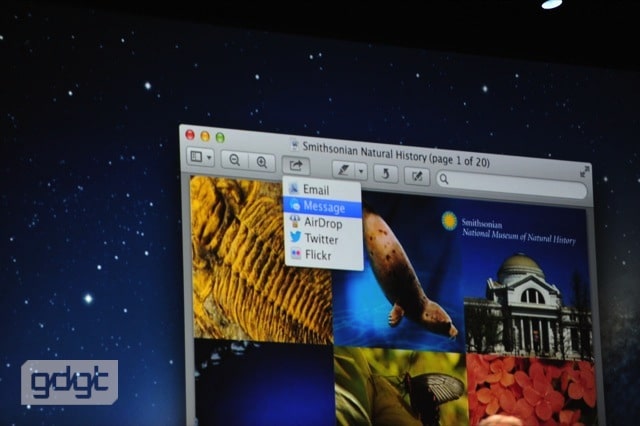Expand the sidebar view dropdown arrow
Image resolution: width=640 pixels, height=426 pixels.
click(x=209, y=158)
